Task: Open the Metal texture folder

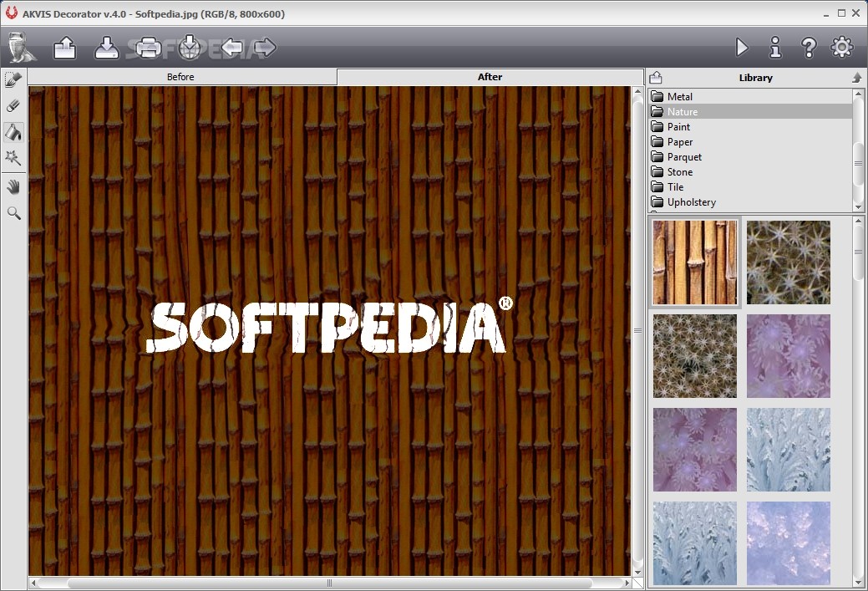Action: point(750,96)
